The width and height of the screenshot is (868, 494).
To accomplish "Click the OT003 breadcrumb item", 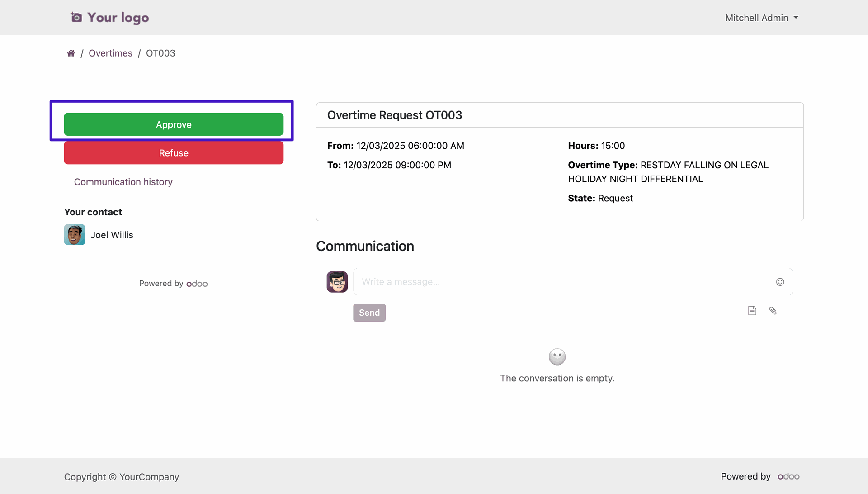I will point(160,53).
